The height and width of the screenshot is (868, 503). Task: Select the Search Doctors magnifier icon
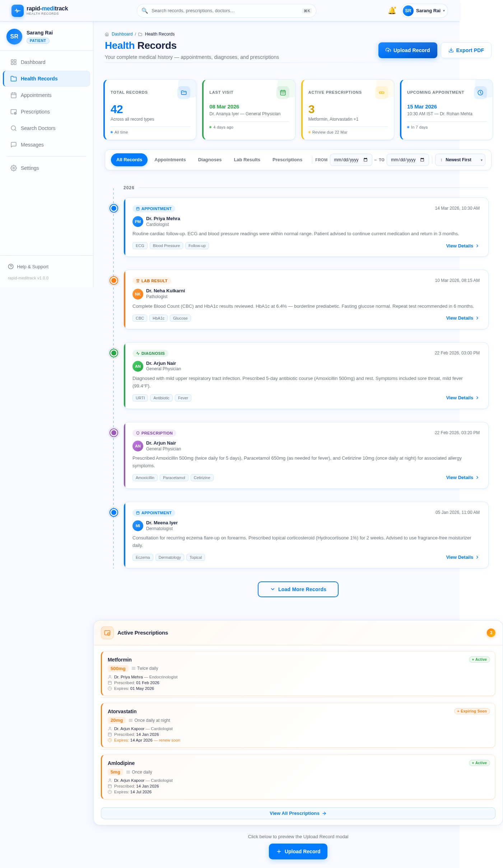14,128
